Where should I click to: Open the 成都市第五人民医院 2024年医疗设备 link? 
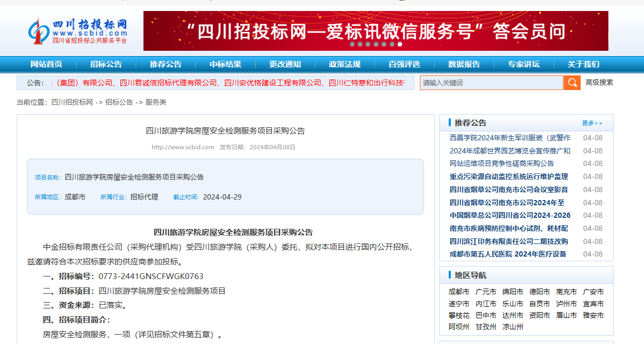tap(508, 254)
